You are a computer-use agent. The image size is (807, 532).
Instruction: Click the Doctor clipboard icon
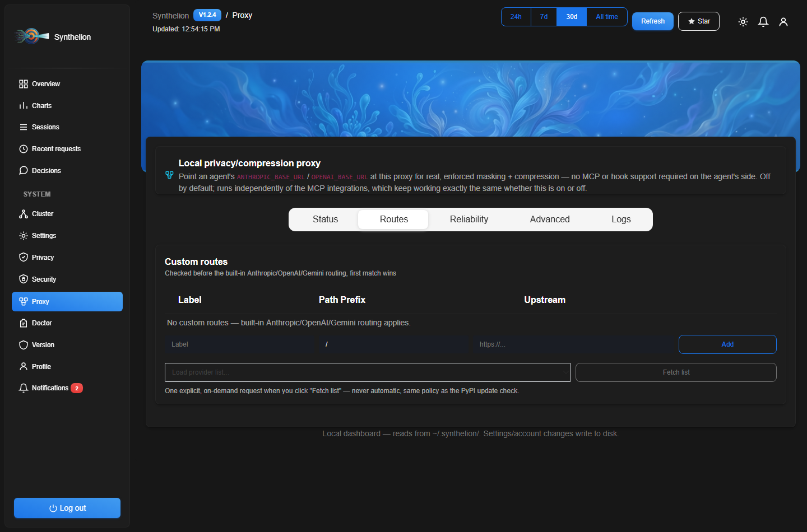[x=24, y=323]
